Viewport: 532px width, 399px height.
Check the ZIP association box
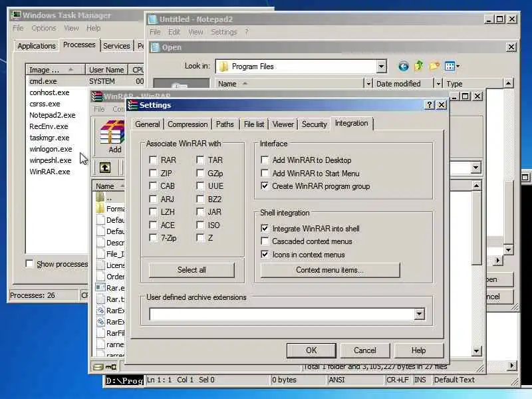[153, 173]
